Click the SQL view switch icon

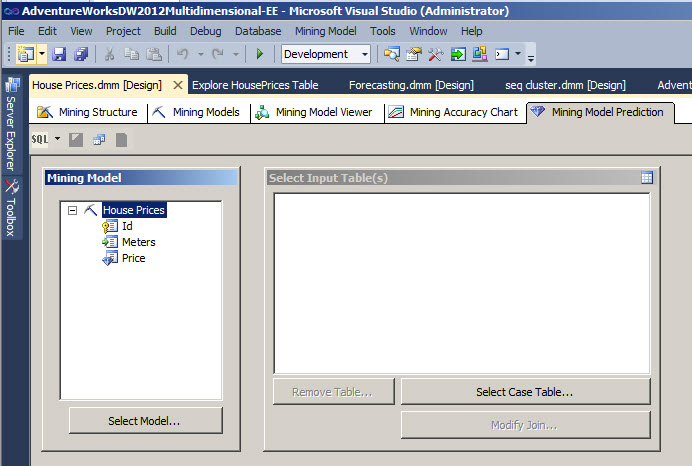click(40, 139)
